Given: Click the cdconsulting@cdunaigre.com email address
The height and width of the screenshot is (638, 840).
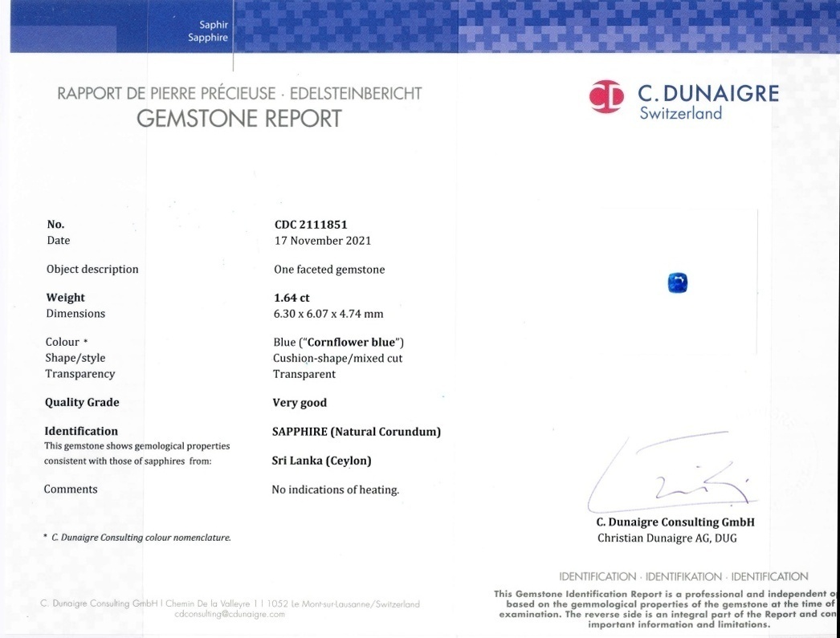Looking at the screenshot, I should [x=230, y=615].
